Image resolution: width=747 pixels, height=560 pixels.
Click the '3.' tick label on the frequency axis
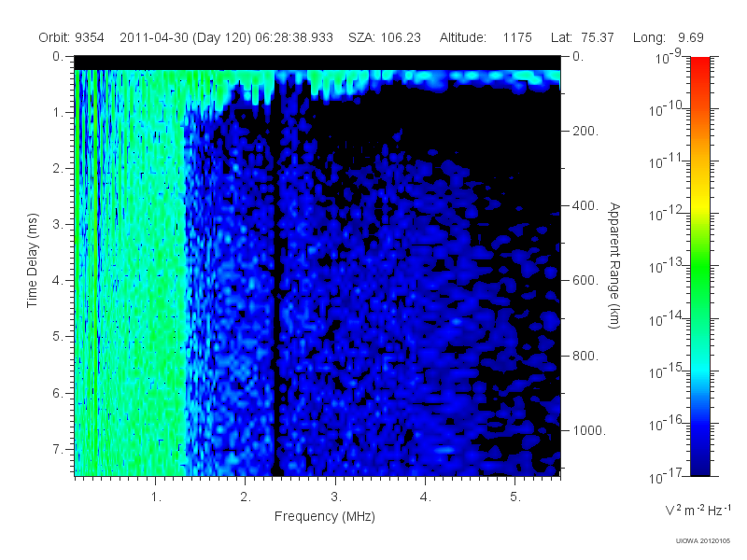[x=336, y=497]
